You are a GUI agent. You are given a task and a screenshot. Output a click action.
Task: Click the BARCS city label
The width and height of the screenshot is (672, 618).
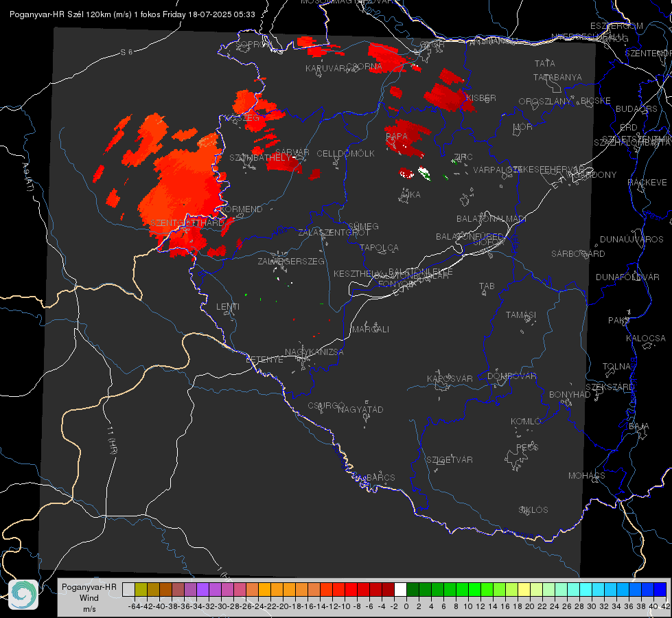click(x=380, y=477)
